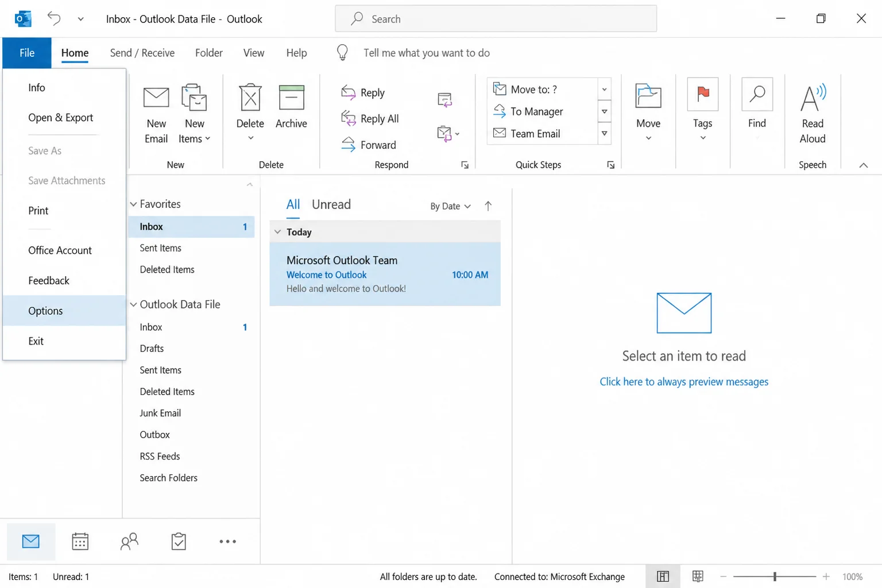The width and height of the screenshot is (882, 588).
Task: Click the Undo arrow in title bar
Action: click(54, 18)
